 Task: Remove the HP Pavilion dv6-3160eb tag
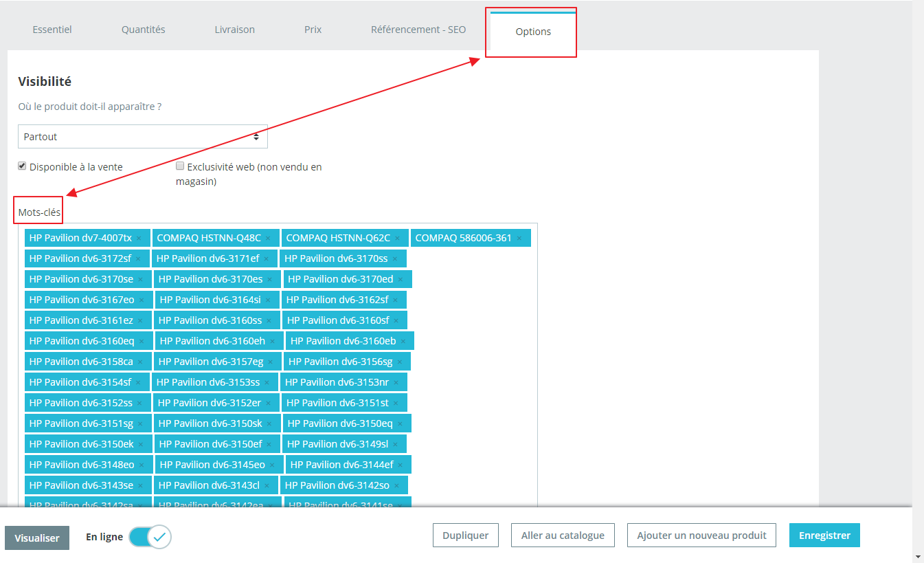(403, 342)
